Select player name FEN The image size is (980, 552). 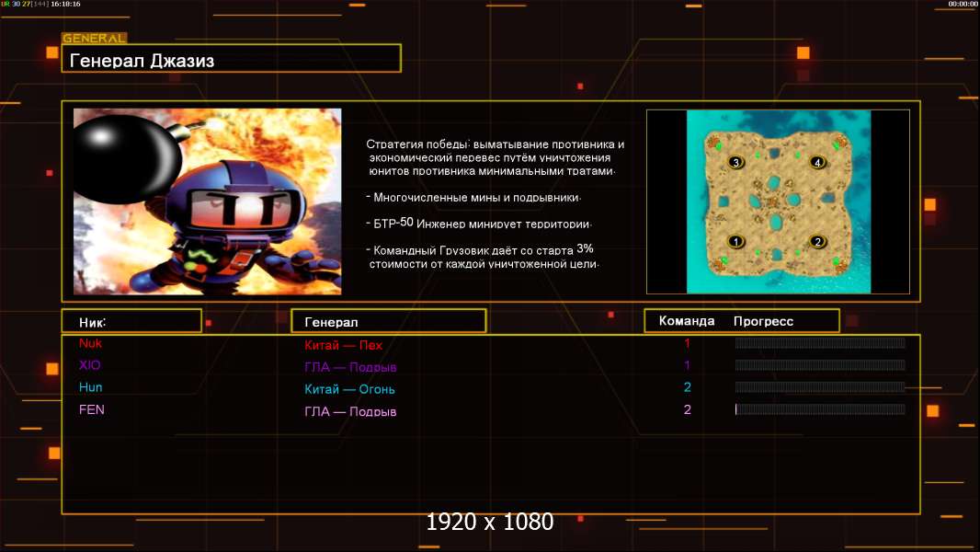pos(92,409)
